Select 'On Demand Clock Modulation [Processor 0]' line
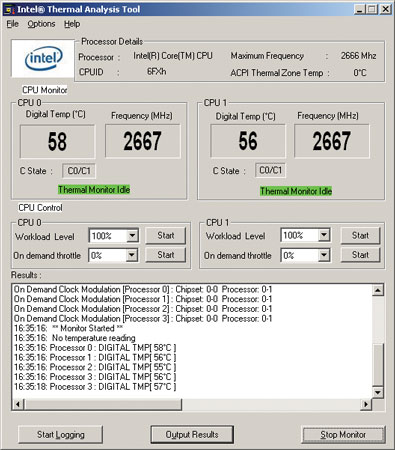Screen dimensions: 395x450 143,289
